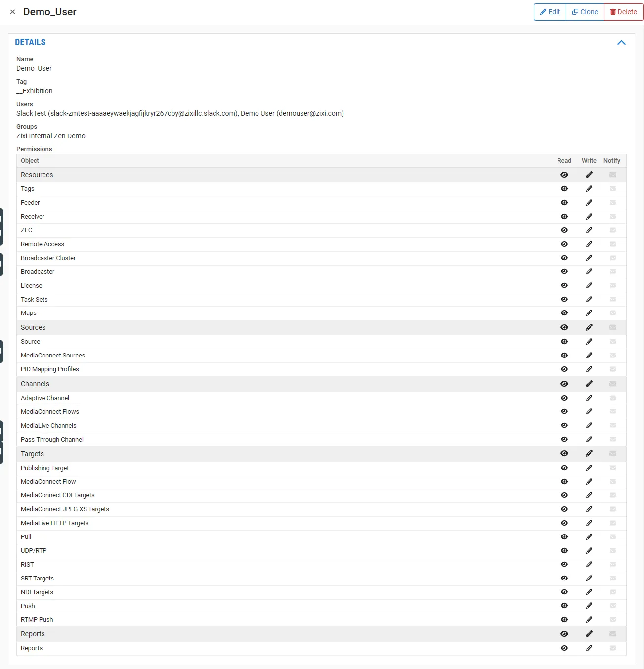Click the Sources group Write pencil icon
The width and height of the screenshot is (644, 669).
589,327
